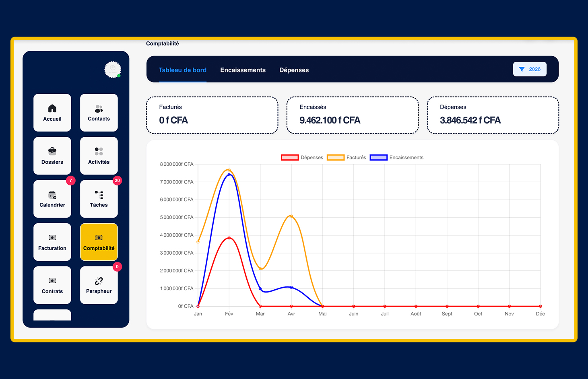This screenshot has width=588, height=379.
Task: Toggle Dépenses series in chart legend
Action: point(302,157)
